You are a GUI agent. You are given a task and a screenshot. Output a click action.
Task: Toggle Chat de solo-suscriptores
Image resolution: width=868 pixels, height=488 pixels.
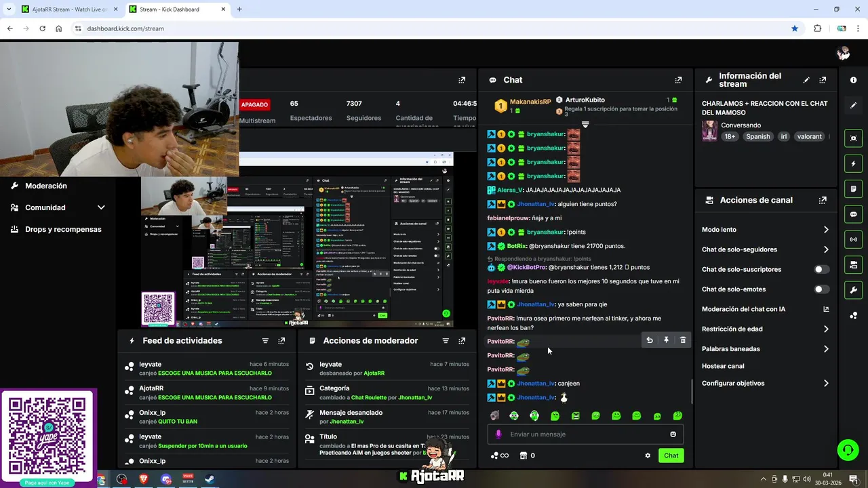coord(821,269)
